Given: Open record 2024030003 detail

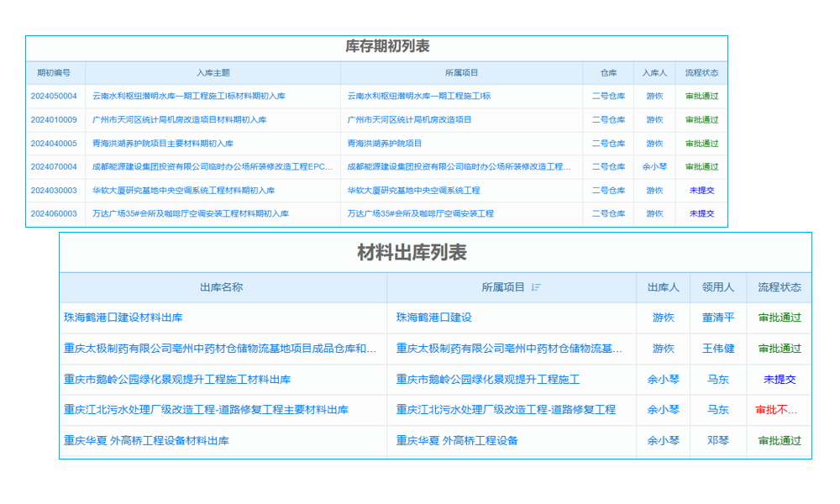Looking at the screenshot, I should tap(54, 191).
